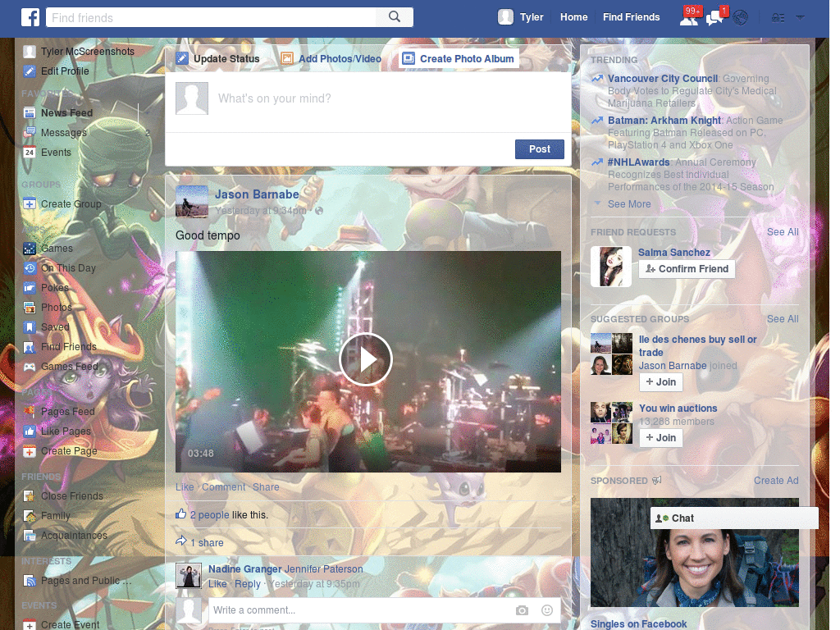The width and height of the screenshot is (840, 630).
Task: Attach a photo via camera icon
Action: point(522,610)
